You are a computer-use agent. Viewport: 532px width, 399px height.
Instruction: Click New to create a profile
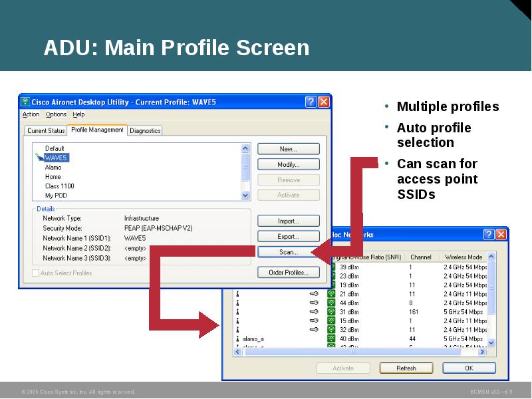pos(287,148)
